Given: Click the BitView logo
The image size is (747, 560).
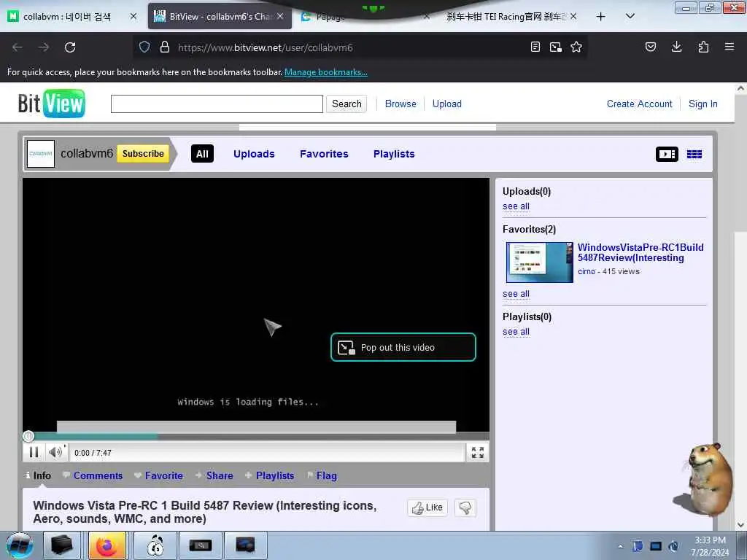Looking at the screenshot, I should [52, 104].
